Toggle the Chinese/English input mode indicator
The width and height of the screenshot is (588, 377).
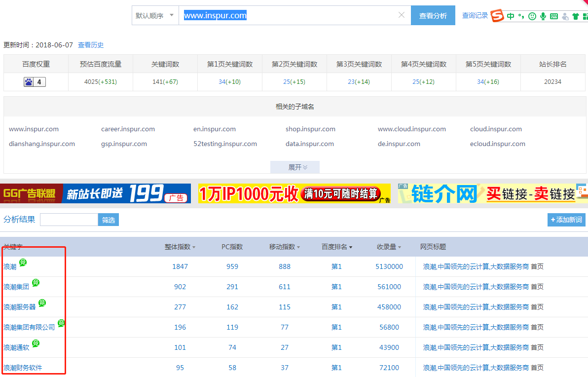tap(511, 16)
